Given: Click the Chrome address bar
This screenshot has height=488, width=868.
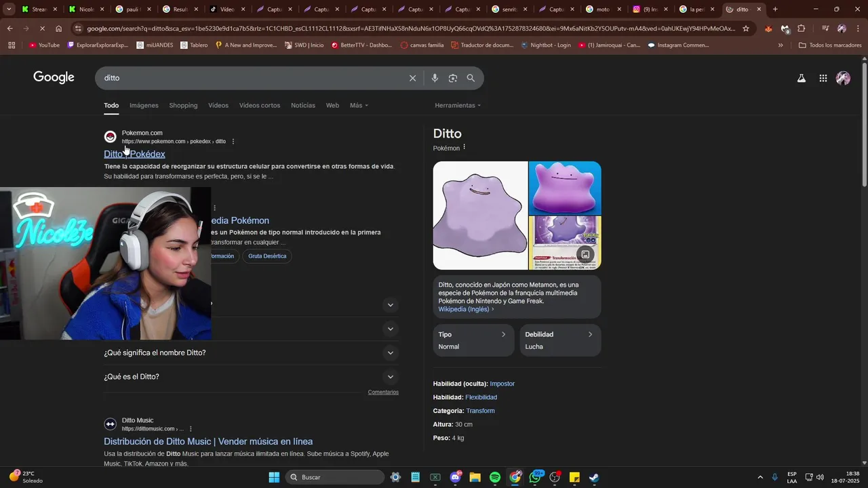Looking at the screenshot, I should tap(410, 28).
